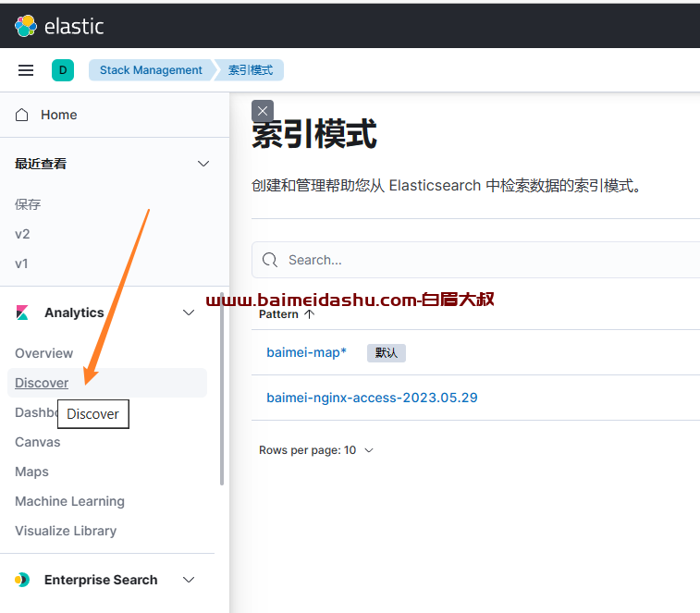
Task: Close the navigation panel with X
Action: point(263,111)
